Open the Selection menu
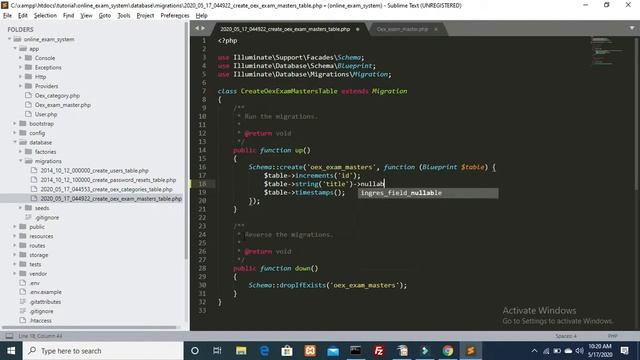Image resolution: width=640 pixels, height=360 pixels. [x=45, y=16]
